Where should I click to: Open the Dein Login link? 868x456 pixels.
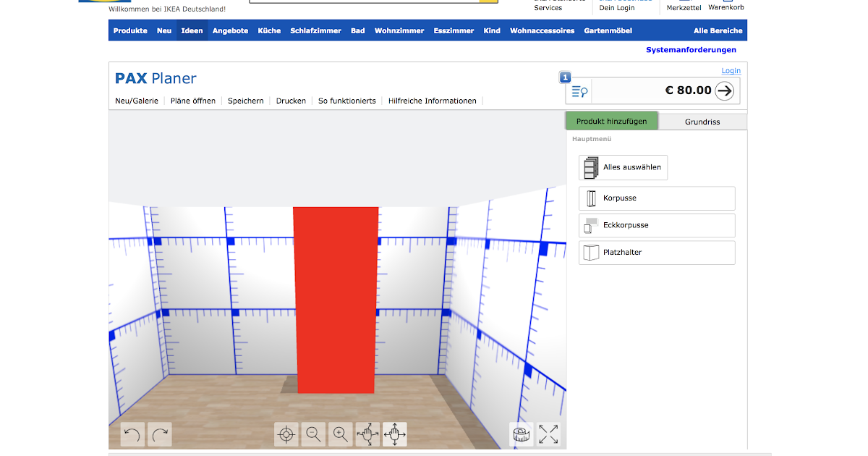617,8
